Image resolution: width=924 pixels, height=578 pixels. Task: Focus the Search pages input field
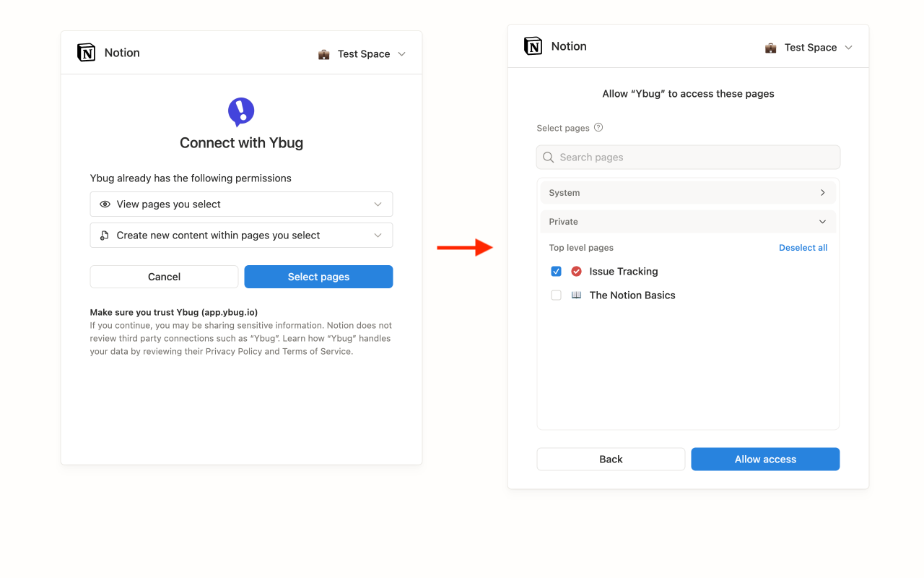click(x=688, y=158)
